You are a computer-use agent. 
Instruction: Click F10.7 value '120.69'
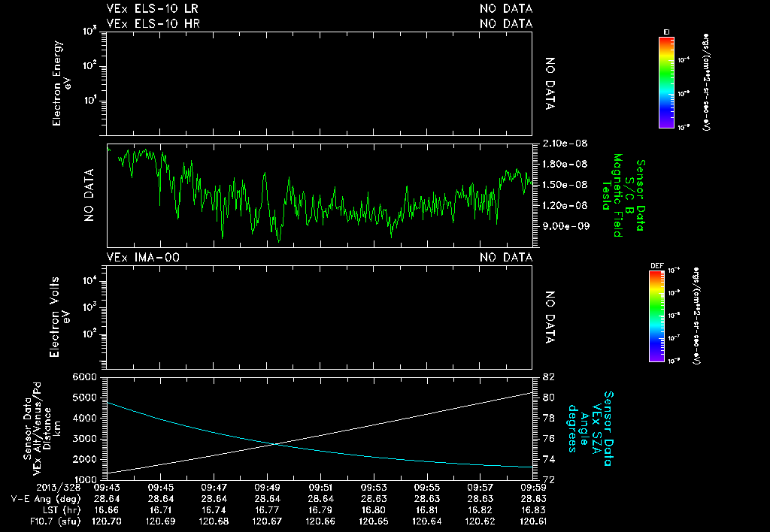(160, 521)
